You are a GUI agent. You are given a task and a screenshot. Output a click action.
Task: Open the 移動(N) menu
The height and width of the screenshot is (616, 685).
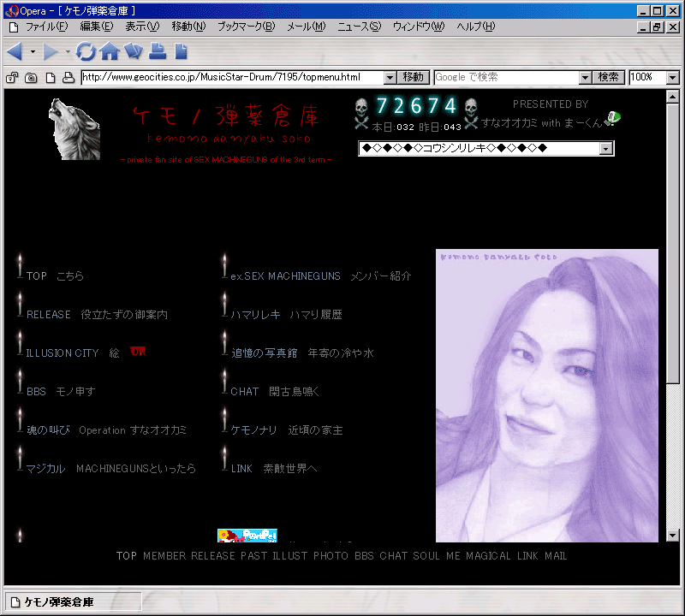pyautogui.click(x=188, y=27)
